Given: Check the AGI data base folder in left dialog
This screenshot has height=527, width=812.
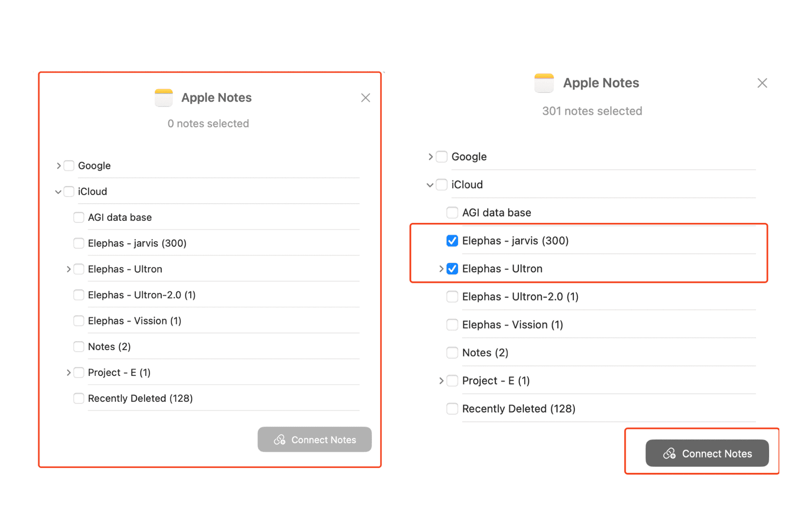Looking at the screenshot, I should pos(78,217).
